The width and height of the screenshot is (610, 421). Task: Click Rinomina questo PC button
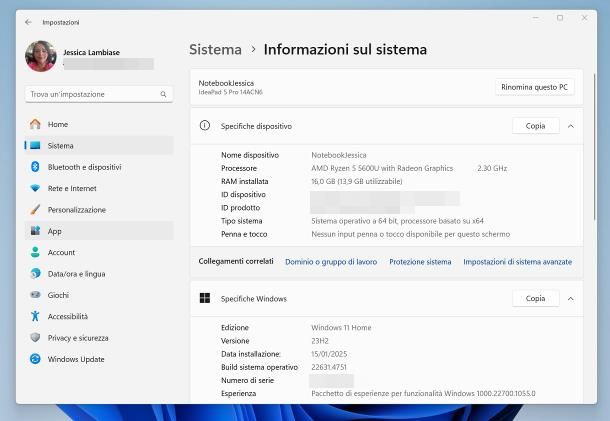pos(535,87)
